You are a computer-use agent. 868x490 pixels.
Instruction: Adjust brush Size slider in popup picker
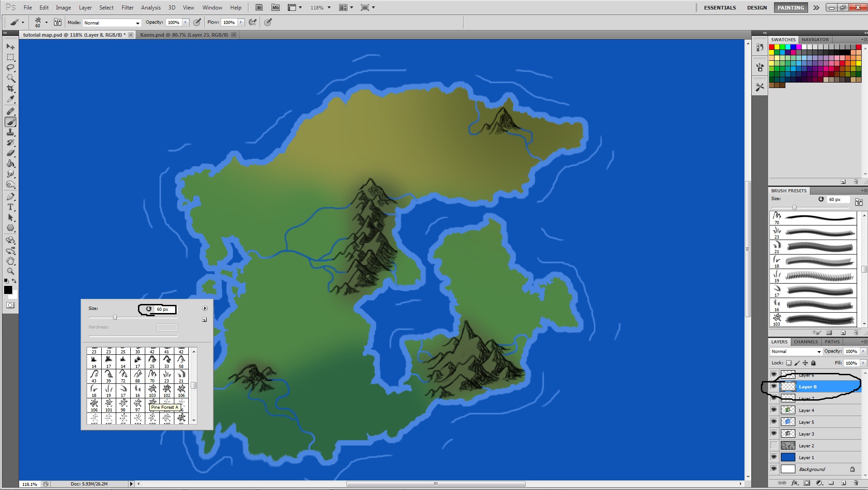coord(115,318)
